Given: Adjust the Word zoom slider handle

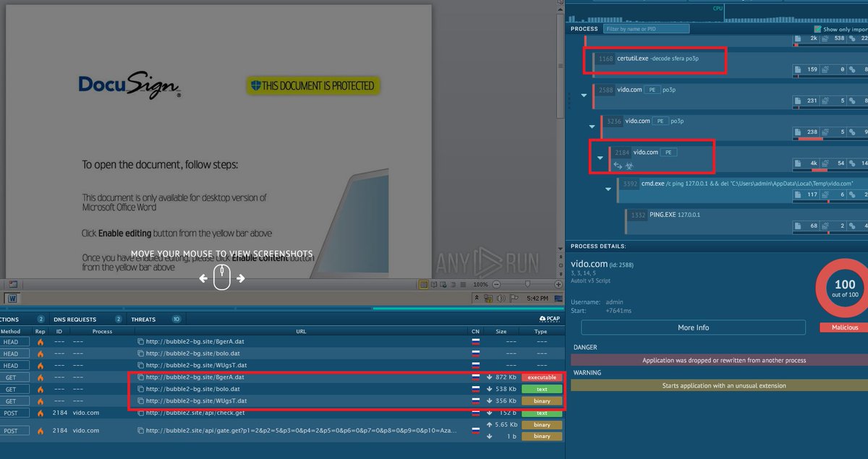Looking at the screenshot, I should 527,285.
